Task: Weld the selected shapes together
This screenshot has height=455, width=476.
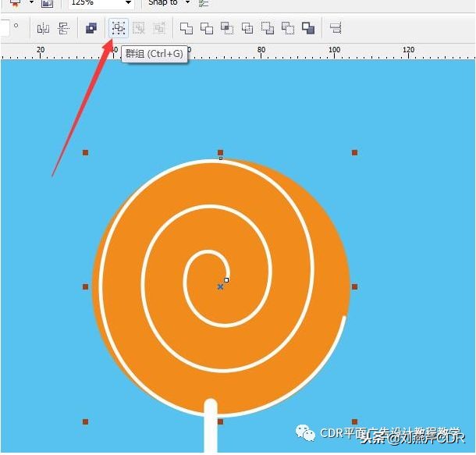Action: (x=186, y=28)
